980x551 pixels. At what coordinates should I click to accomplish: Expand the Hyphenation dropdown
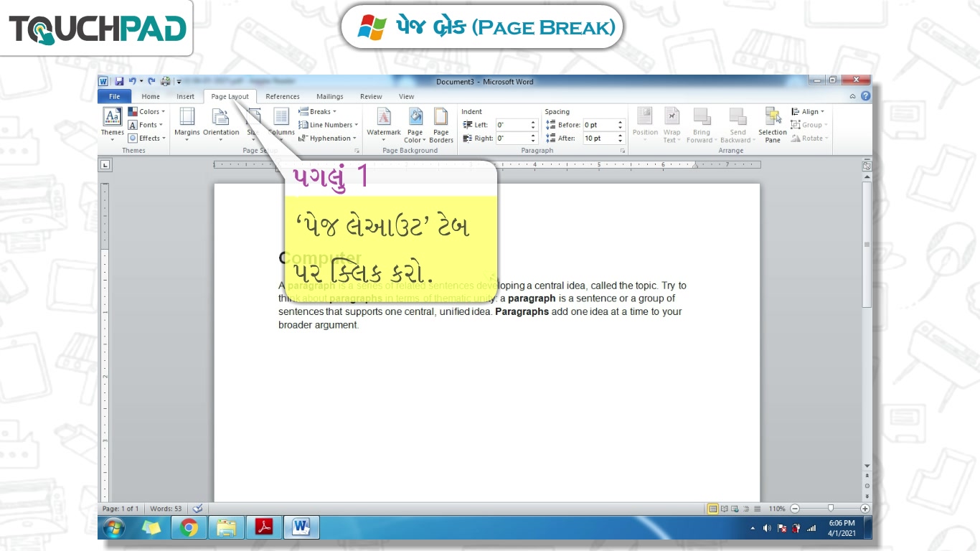[327, 138]
